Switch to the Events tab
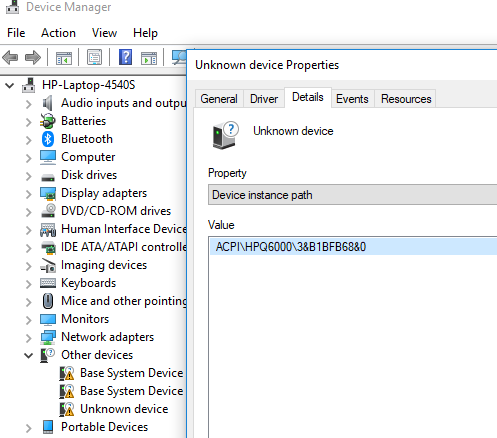This screenshot has height=438, width=497. (x=352, y=99)
